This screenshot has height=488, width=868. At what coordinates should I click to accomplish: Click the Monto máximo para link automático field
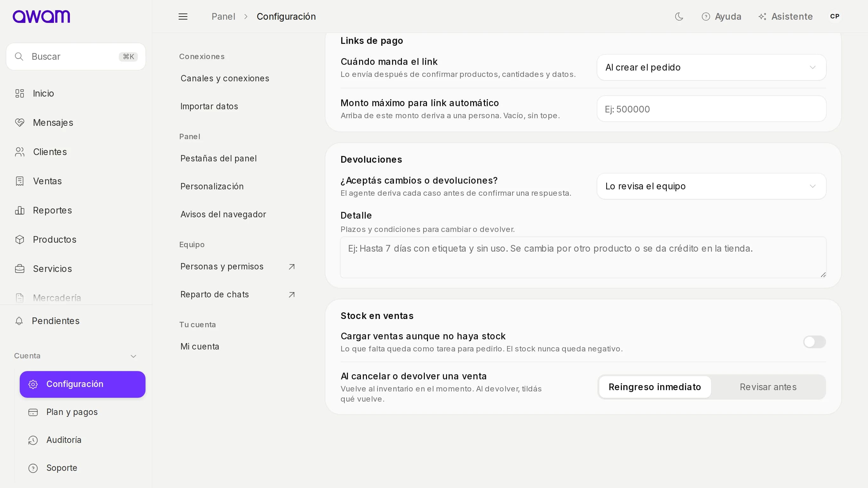pos(711,109)
